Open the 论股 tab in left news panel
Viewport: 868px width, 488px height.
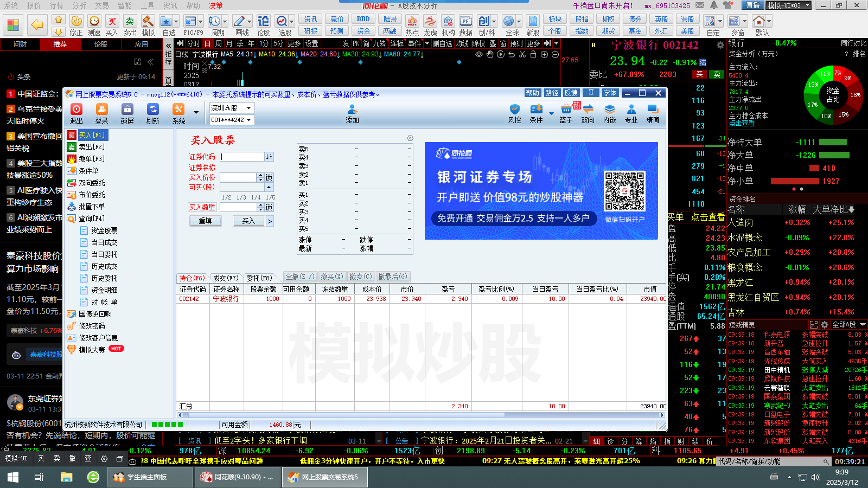coord(101,44)
